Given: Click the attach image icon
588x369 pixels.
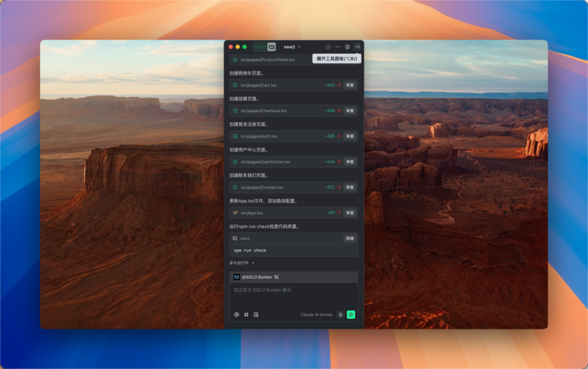Looking at the screenshot, I should 256,315.
